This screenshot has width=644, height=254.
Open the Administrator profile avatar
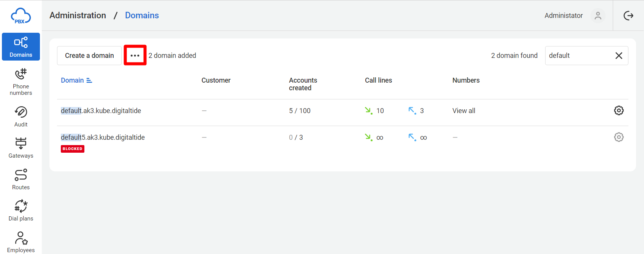click(x=598, y=16)
